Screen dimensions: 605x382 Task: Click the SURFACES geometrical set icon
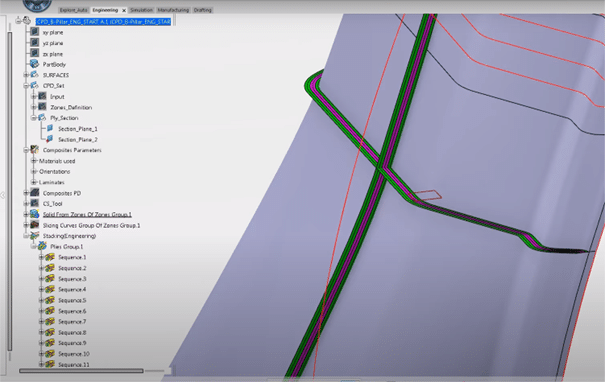pos(35,74)
